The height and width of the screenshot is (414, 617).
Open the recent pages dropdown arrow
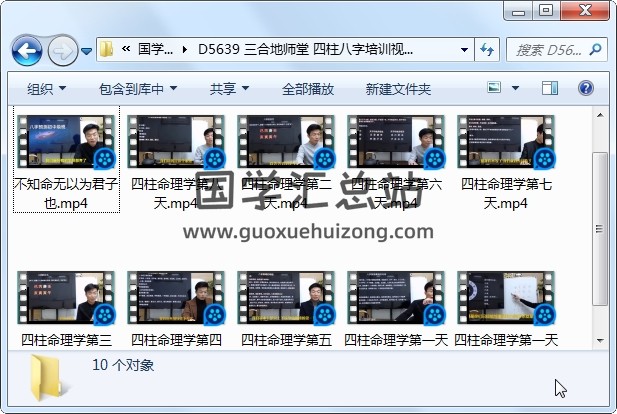(87, 50)
